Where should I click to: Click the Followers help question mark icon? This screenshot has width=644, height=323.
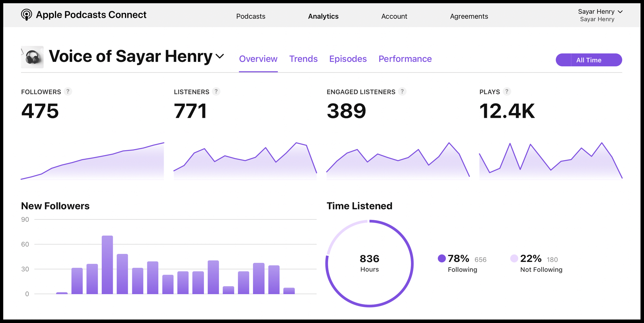(x=68, y=91)
